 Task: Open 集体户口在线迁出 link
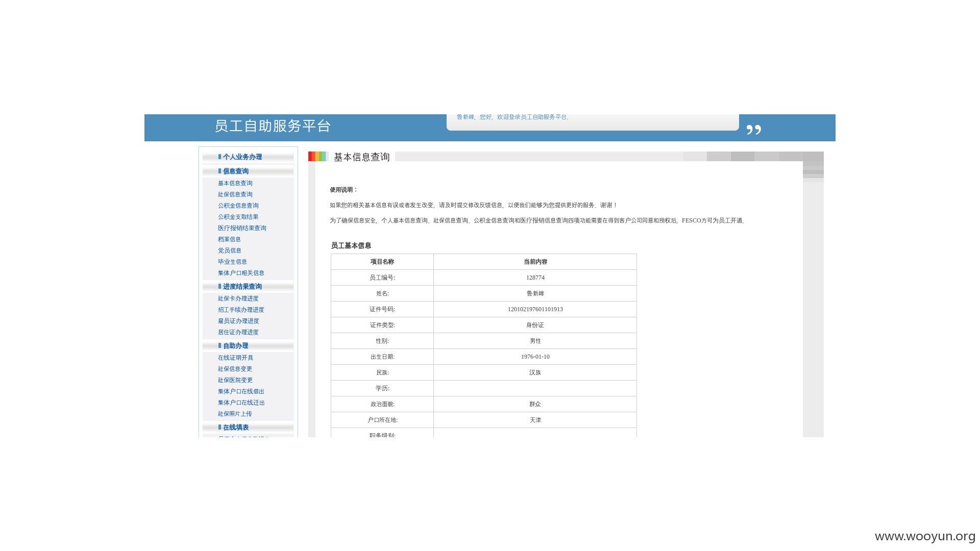click(x=241, y=403)
